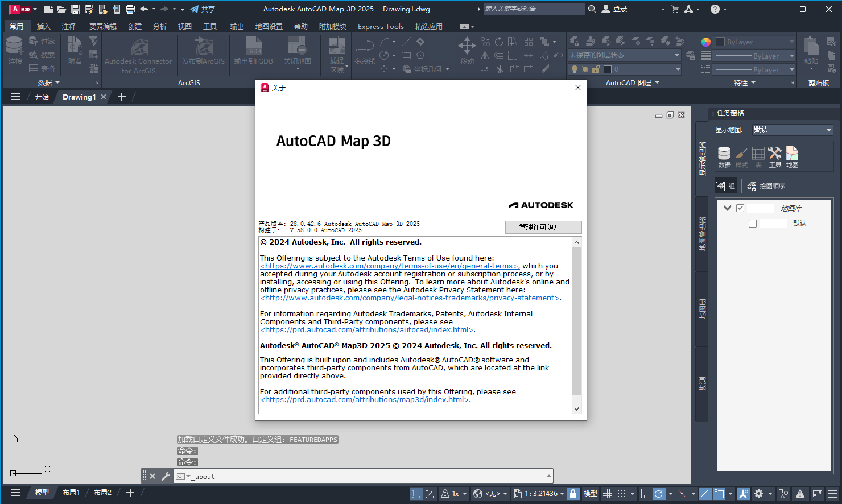The height and width of the screenshot is (504, 842).
Task: Open the 输出 ribbon tab
Action: [237, 26]
